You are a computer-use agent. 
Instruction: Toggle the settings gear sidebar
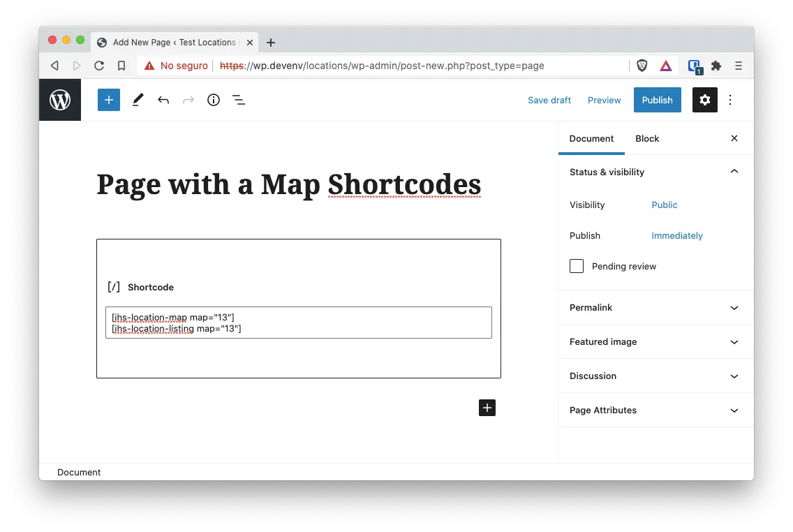[704, 100]
